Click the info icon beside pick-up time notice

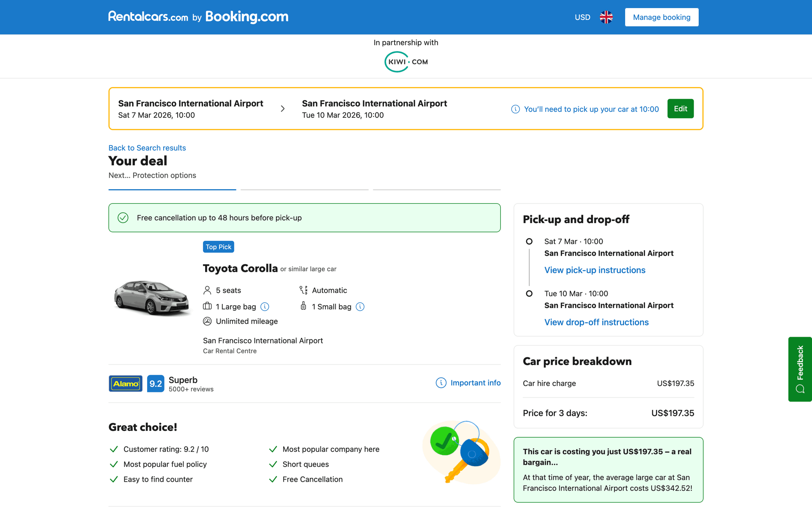tap(515, 109)
